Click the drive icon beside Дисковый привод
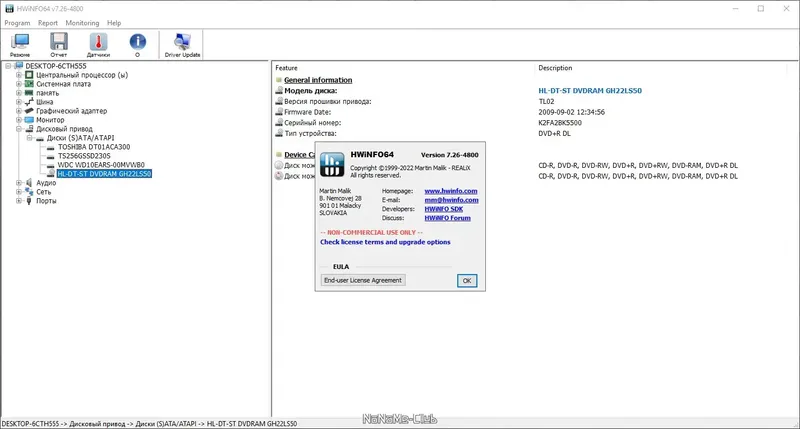 tap(29, 129)
